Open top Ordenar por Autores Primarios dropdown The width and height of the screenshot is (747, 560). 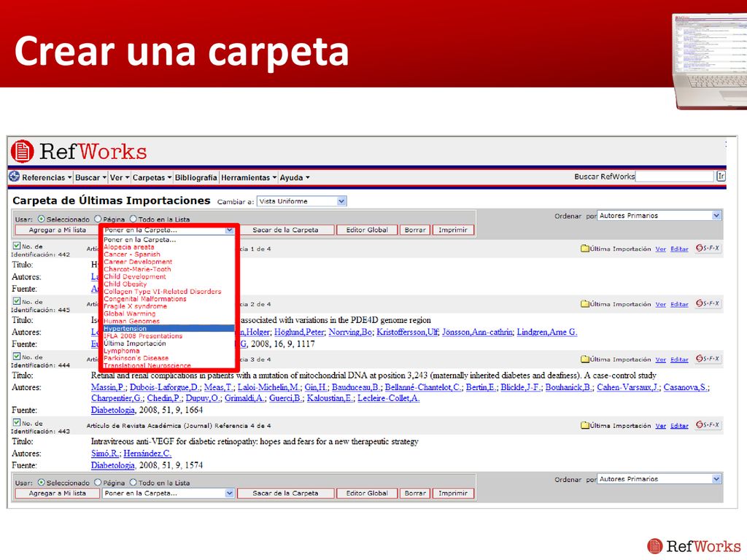point(659,215)
